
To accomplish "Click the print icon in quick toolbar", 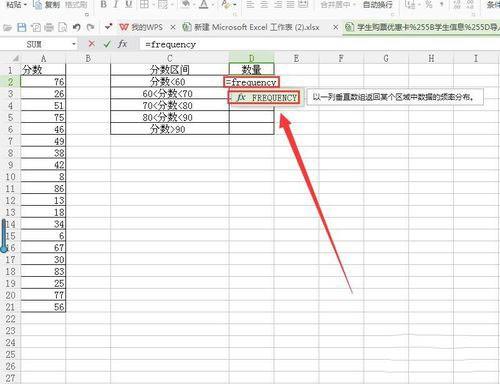I will coord(49,27).
